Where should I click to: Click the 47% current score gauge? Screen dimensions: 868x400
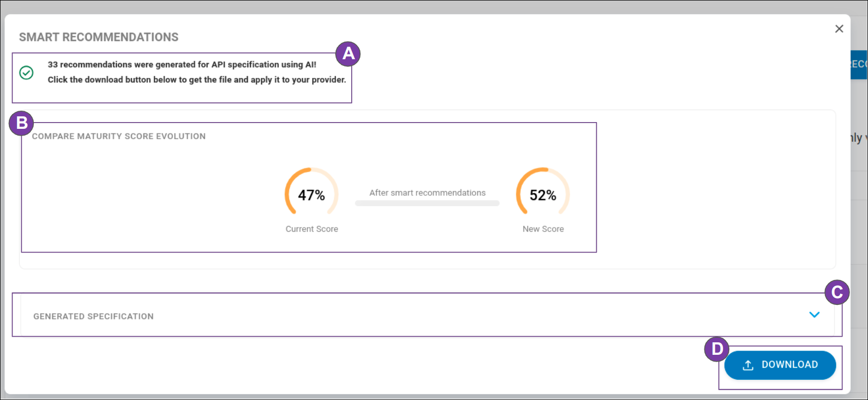(311, 195)
